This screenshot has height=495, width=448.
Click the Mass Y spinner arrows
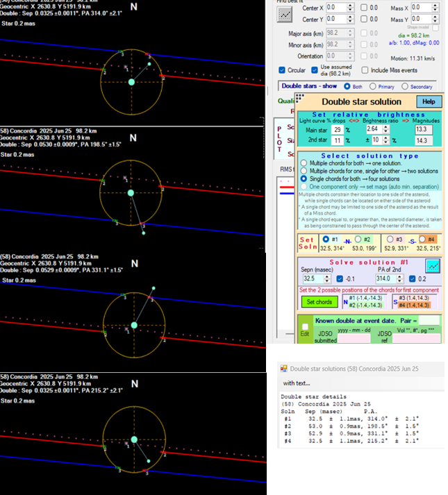[x=435, y=19]
